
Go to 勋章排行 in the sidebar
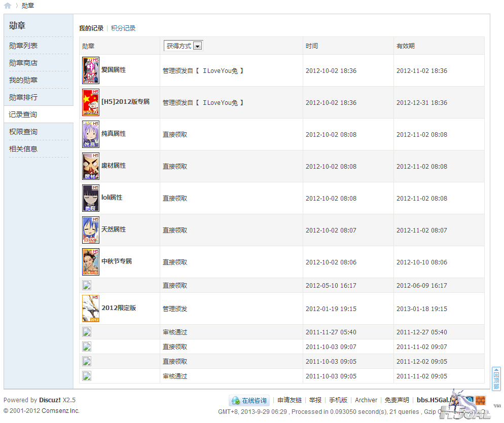[x=23, y=97]
